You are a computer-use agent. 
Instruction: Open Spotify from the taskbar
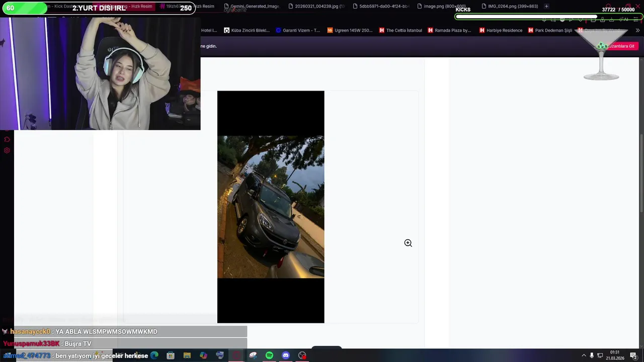point(269,355)
